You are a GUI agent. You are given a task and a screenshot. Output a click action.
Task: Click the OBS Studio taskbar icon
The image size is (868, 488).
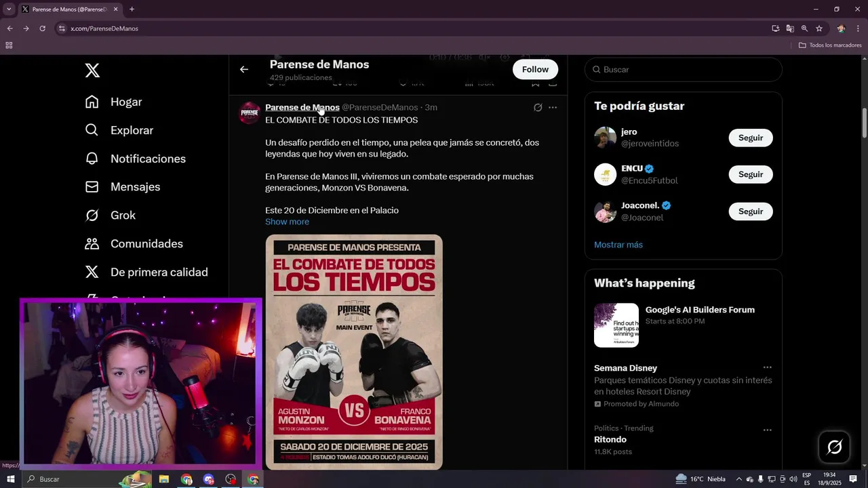click(231, 479)
